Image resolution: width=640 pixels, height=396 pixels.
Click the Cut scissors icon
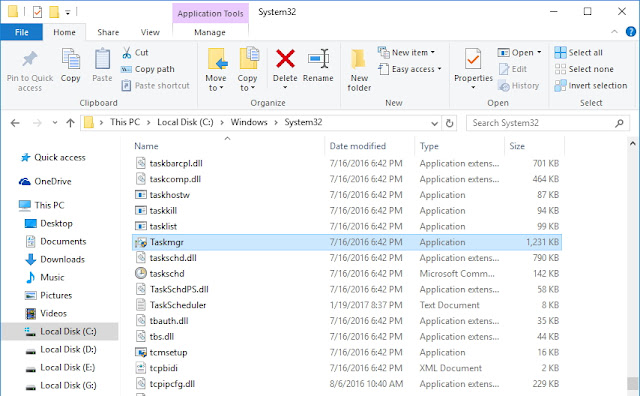(x=127, y=53)
